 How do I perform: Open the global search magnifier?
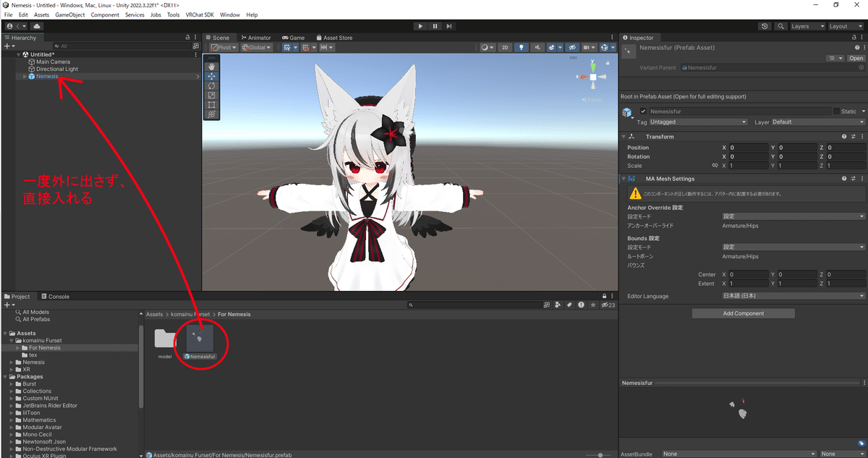(x=780, y=26)
